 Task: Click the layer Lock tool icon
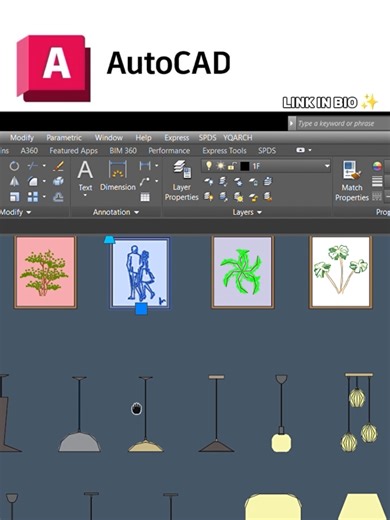click(x=253, y=182)
